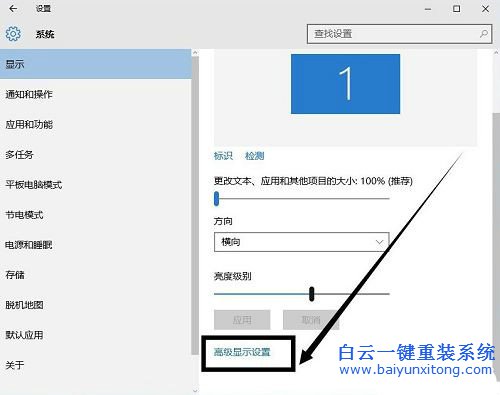Click in the 查找设置 search field
Viewport: 500px width, 395px height.
[399, 34]
